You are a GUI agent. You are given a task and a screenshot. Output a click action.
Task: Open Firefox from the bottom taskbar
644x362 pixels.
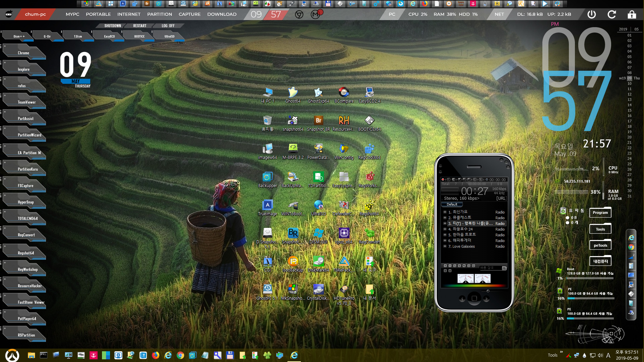(155, 355)
